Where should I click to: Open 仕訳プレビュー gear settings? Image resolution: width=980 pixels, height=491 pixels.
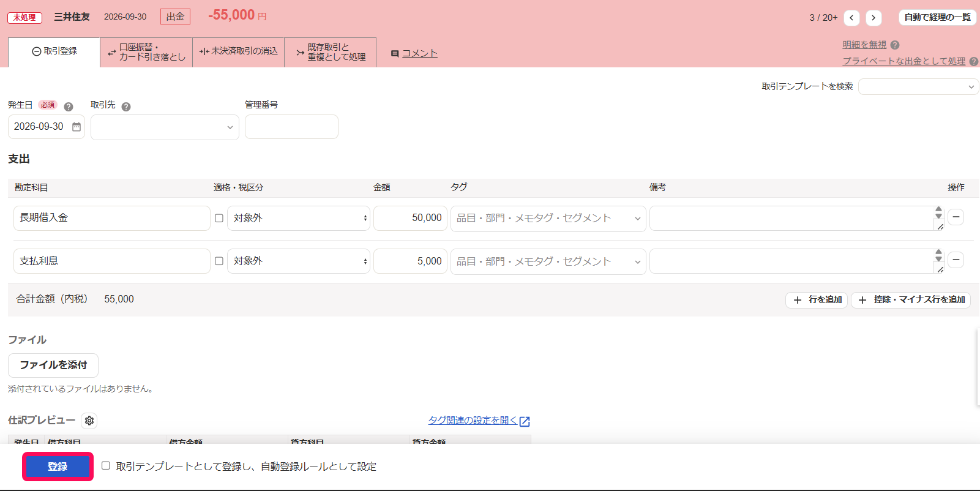point(89,421)
